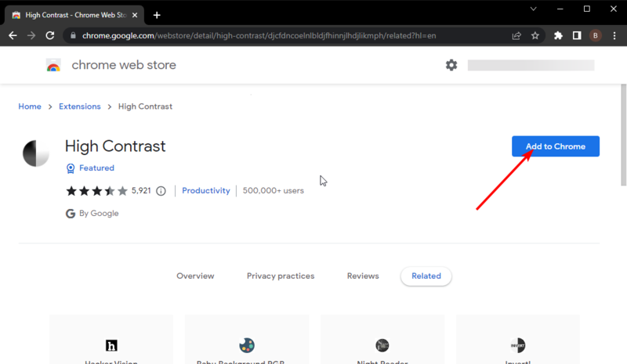Image resolution: width=627 pixels, height=364 pixels.
Task: Switch to the Overview tab
Action: [x=195, y=276]
